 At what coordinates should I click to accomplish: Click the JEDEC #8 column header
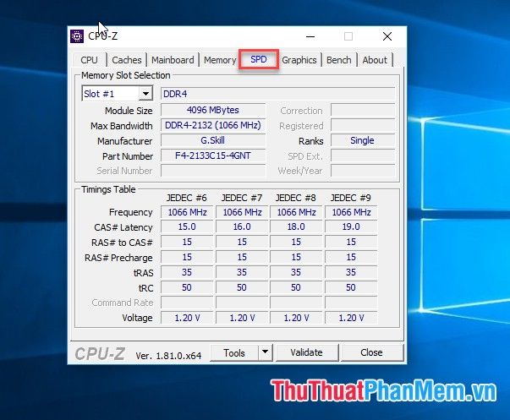[296, 198]
